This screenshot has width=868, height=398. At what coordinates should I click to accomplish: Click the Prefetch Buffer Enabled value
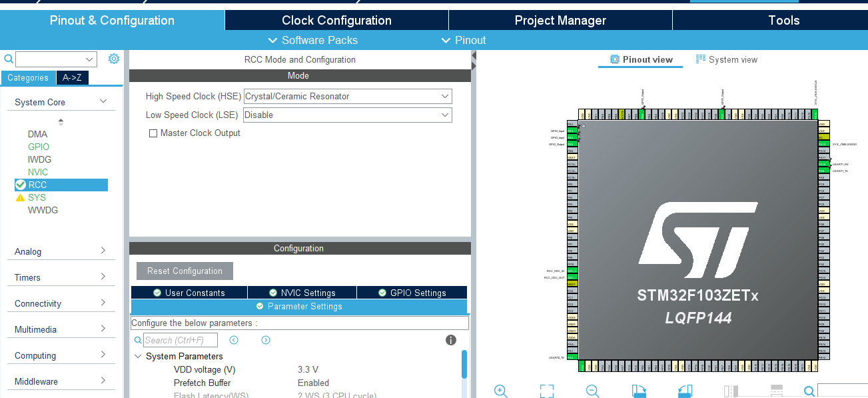pos(313,383)
